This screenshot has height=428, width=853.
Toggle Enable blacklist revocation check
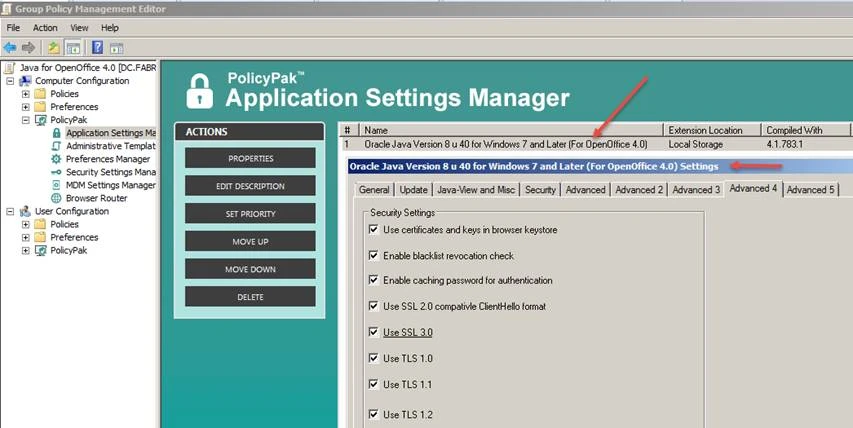(x=374, y=256)
